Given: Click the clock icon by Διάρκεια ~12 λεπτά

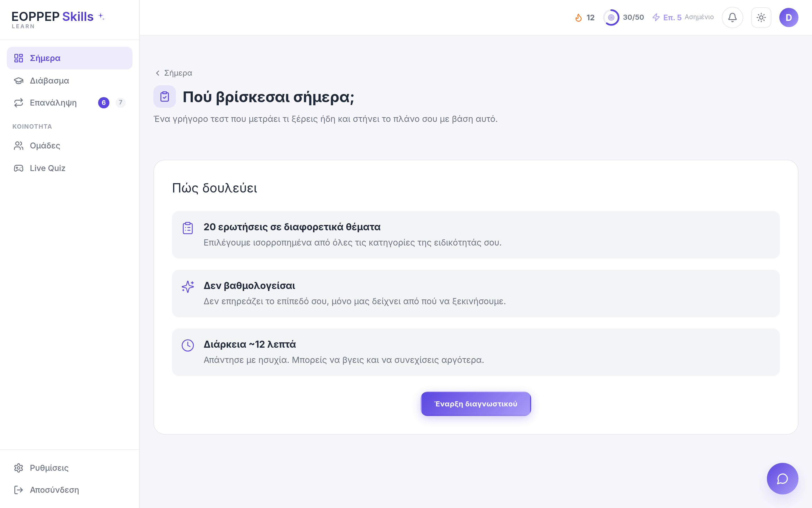Looking at the screenshot, I should tap(187, 345).
